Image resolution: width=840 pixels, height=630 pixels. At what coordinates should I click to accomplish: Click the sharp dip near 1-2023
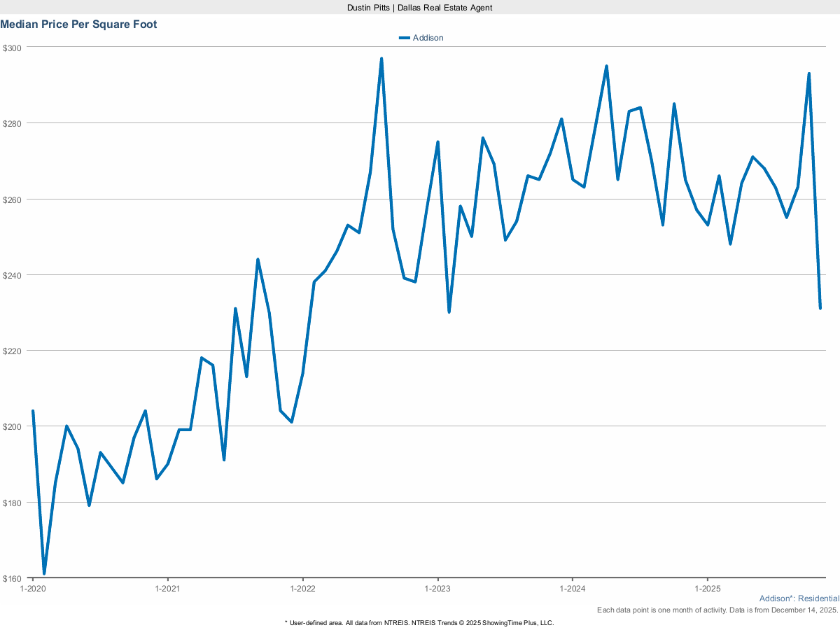[449, 311]
